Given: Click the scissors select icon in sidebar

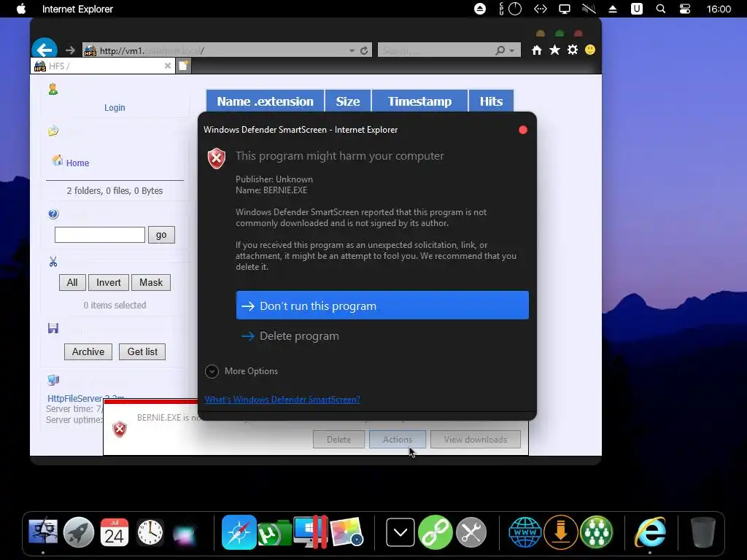Looking at the screenshot, I should (x=53, y=262).
